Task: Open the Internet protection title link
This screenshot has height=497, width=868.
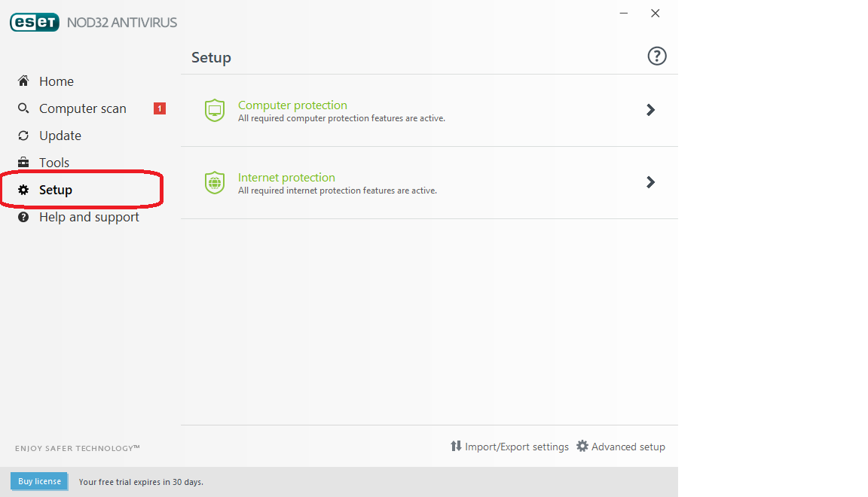Action: pyautogui.click(x=286, y=178)
